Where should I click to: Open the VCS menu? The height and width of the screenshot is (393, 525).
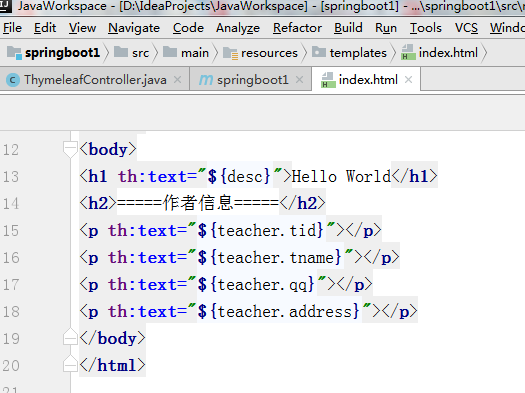pos(466,28)
